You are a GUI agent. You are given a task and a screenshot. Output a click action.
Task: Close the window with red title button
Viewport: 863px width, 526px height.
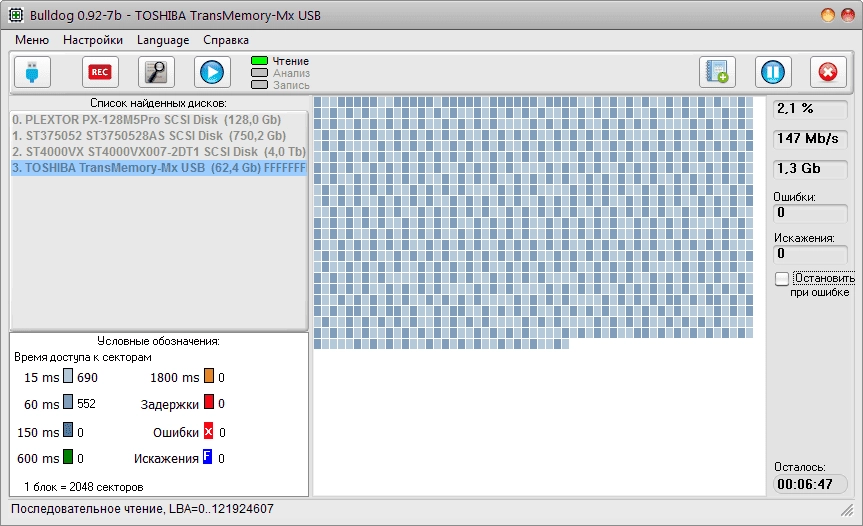click(848, 15)
